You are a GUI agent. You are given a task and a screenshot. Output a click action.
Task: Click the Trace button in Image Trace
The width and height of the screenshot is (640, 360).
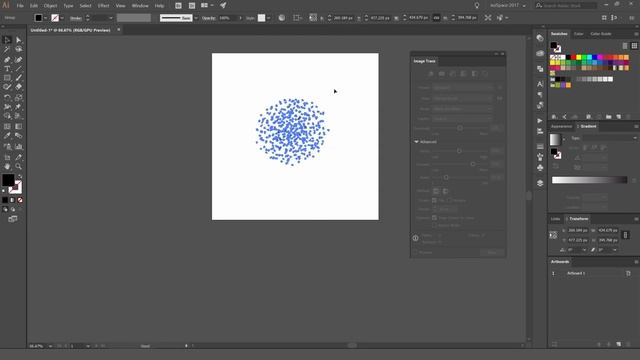click(492, 253)
